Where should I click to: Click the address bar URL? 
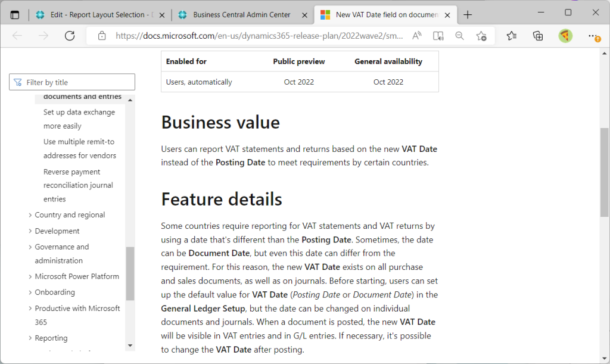259,36
